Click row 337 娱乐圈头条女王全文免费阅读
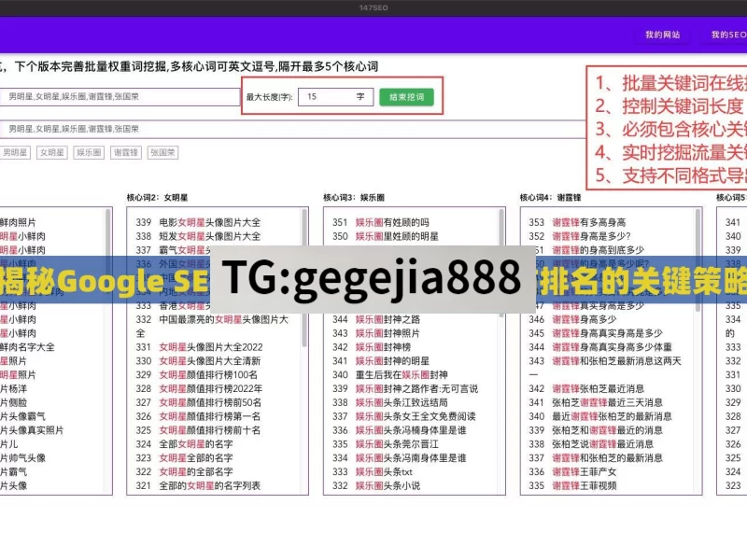747x560 pixels. point(404,416)
